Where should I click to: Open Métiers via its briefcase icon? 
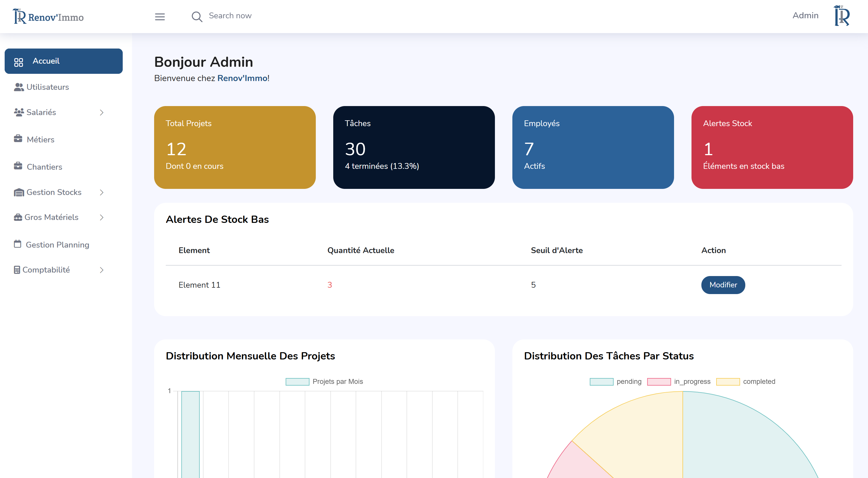(x=19, y=139)
